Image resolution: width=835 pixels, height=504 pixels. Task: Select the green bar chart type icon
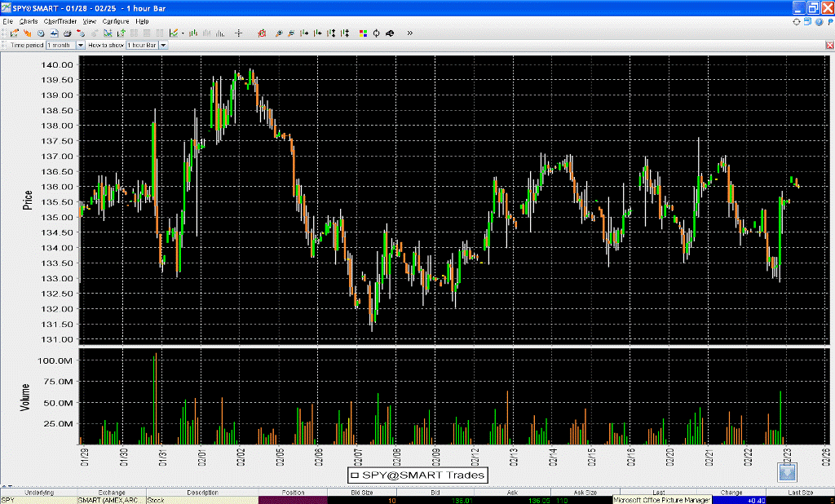click(x=193, y=33)
